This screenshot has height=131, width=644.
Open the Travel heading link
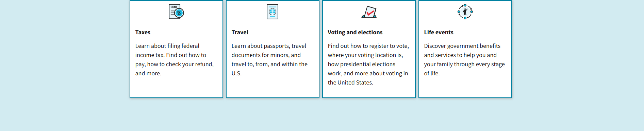[x=240, y=32]
